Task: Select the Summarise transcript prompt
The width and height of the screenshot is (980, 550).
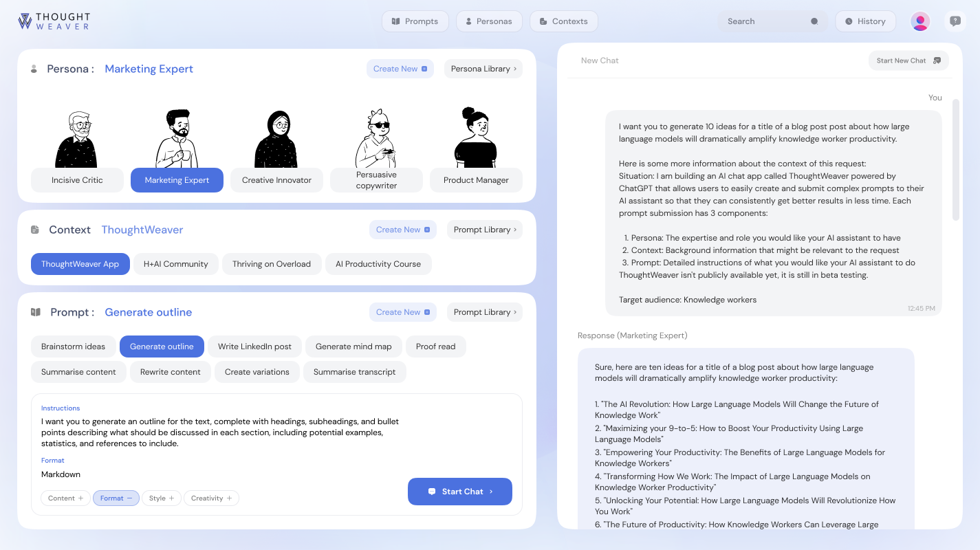Action: (355, 372)
